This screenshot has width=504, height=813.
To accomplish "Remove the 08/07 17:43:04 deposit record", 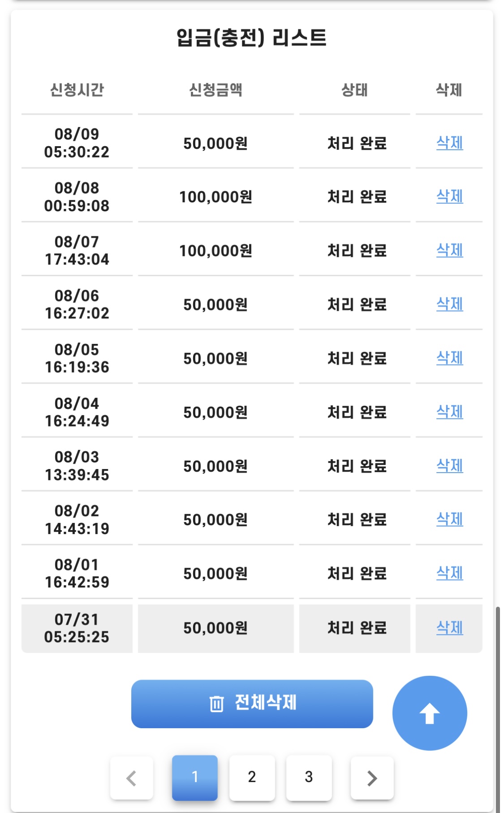I will (x=449, y=250).
